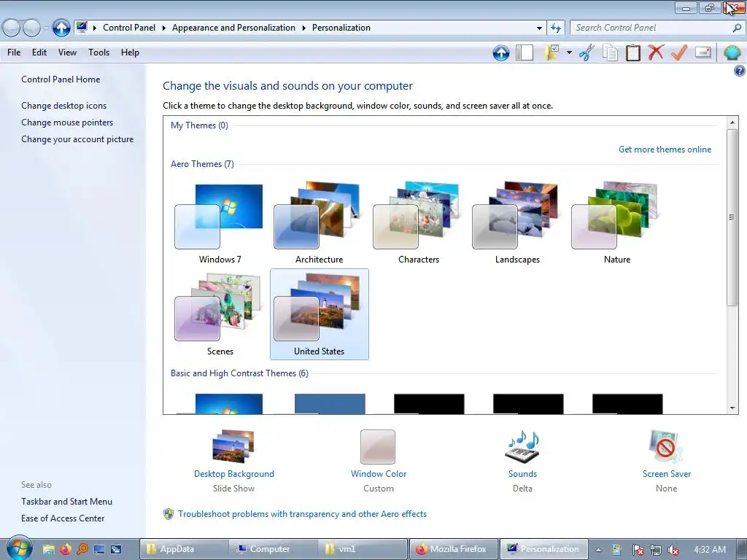
Task: Click the orange checkmark Properties icon
Action: [x=679, y=52]
